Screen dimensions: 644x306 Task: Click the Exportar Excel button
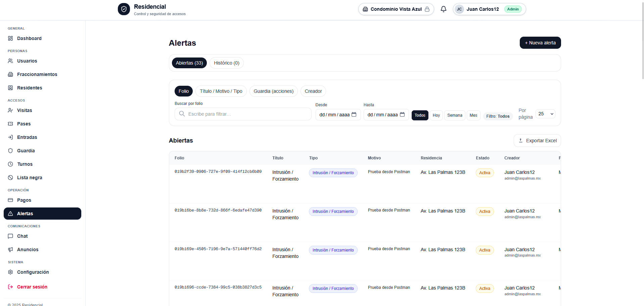(537, 141)
